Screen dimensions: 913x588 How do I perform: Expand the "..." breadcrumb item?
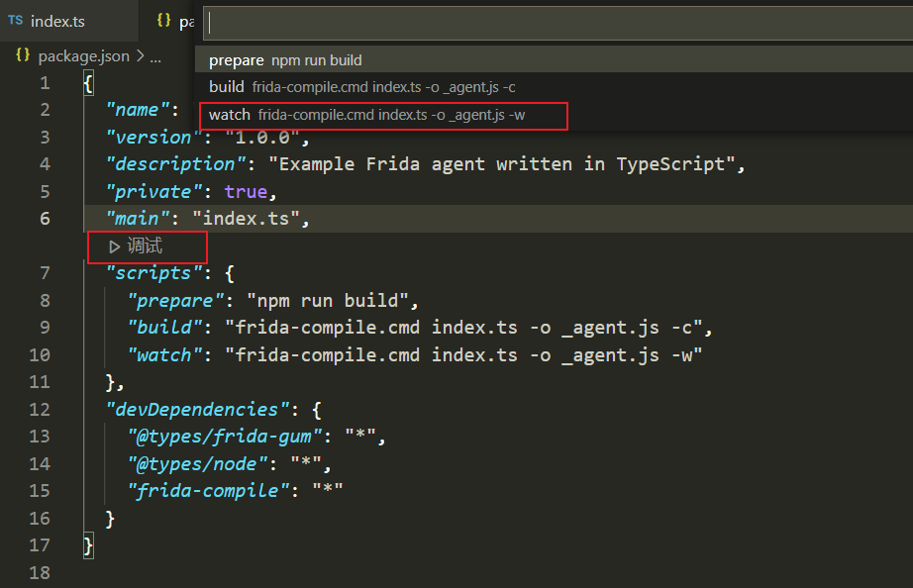[x=154, y=55]
